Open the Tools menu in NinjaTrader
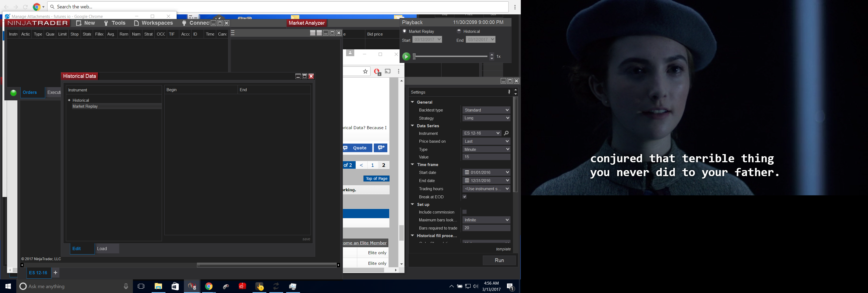The image size is (868, 293). click(115, 23)
